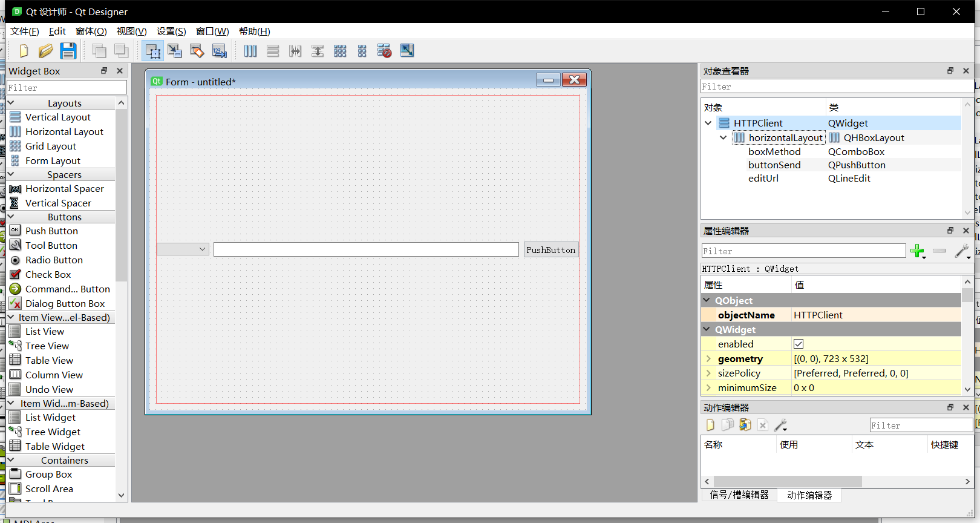The height and width of the screenshot is (523, 980).
Task: Collapse the Containers category in Widget Box
Action: coord(10,460)
